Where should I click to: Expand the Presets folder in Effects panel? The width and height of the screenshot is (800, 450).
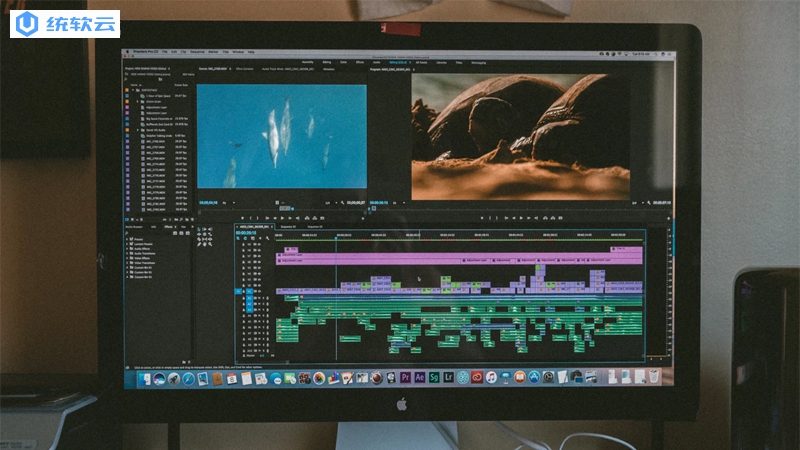tap(127, 239)
